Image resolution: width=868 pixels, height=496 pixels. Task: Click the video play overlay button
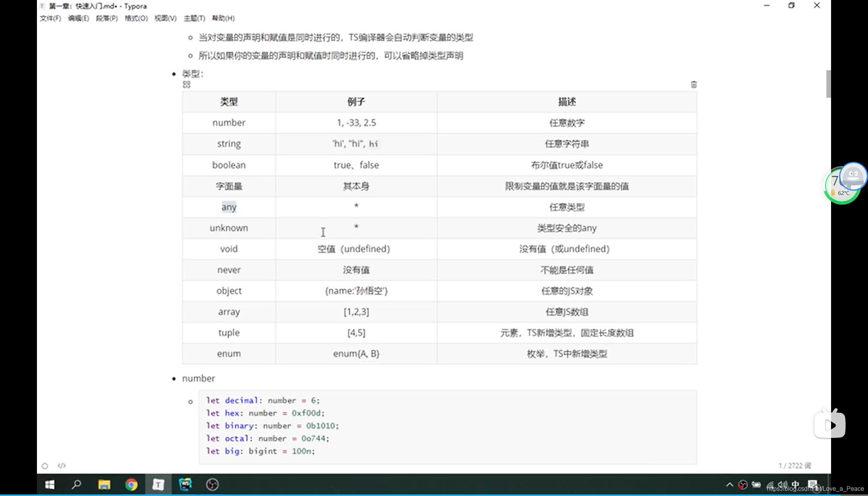coord(830,425)
